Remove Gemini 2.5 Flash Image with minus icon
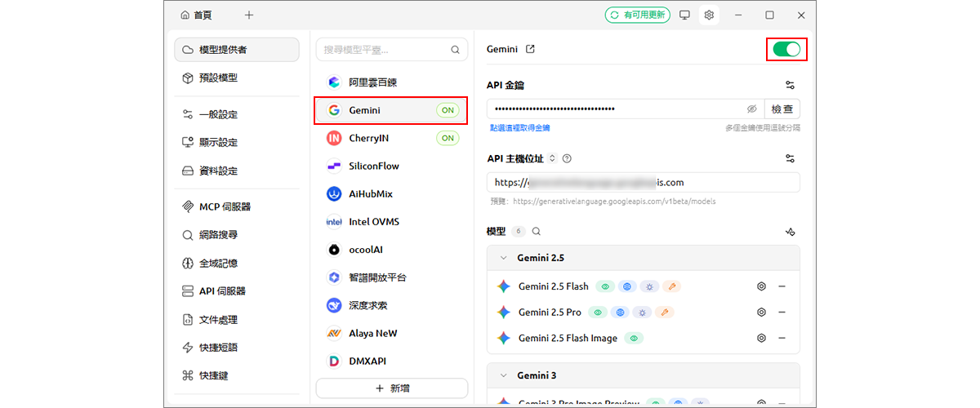980x408 pixels. pos(782,338)
